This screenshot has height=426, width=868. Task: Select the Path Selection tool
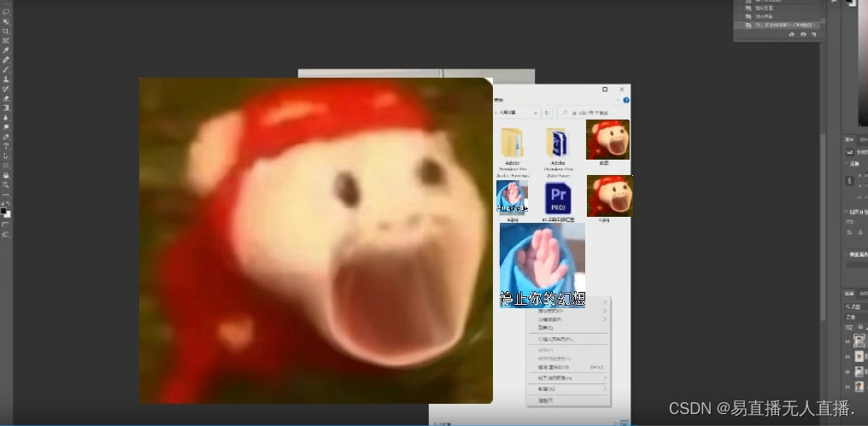6,156
